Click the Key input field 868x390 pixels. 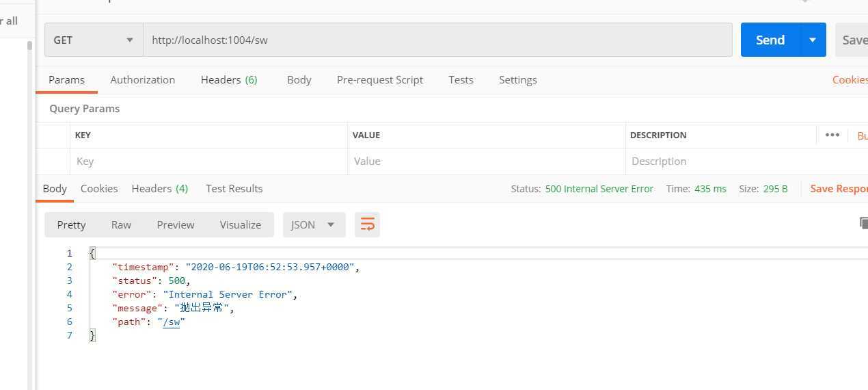[x=208, y=161]
